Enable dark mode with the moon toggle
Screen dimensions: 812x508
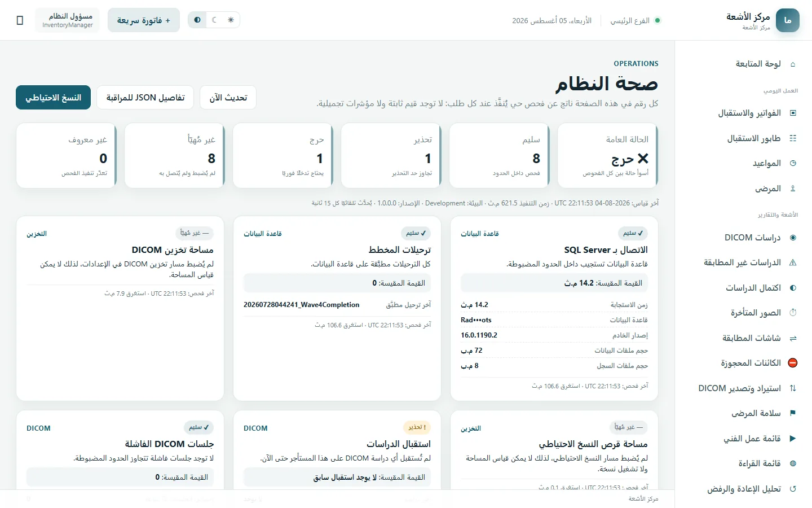click(214, 20)
